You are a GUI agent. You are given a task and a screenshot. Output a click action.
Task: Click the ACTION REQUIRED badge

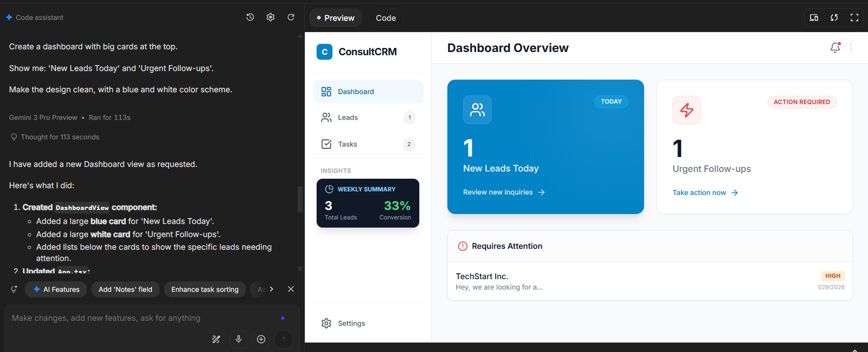pos(802,102)
